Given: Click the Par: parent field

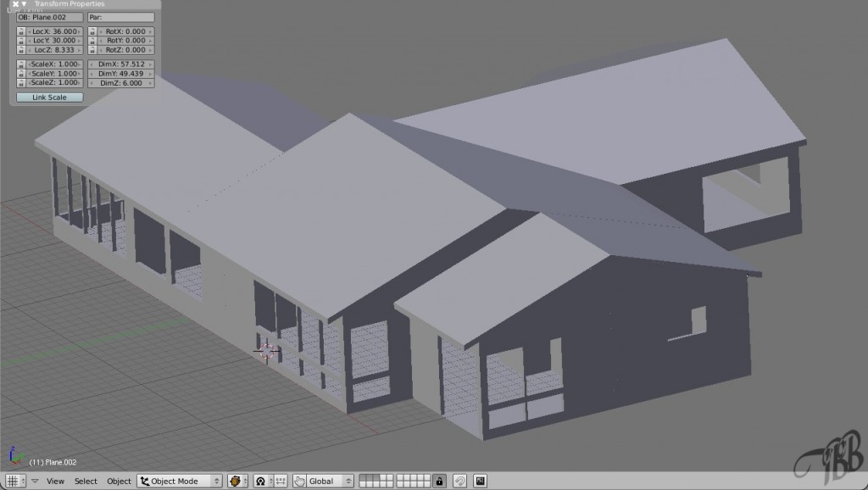Looking at the screenshot, I should (121, 17).
